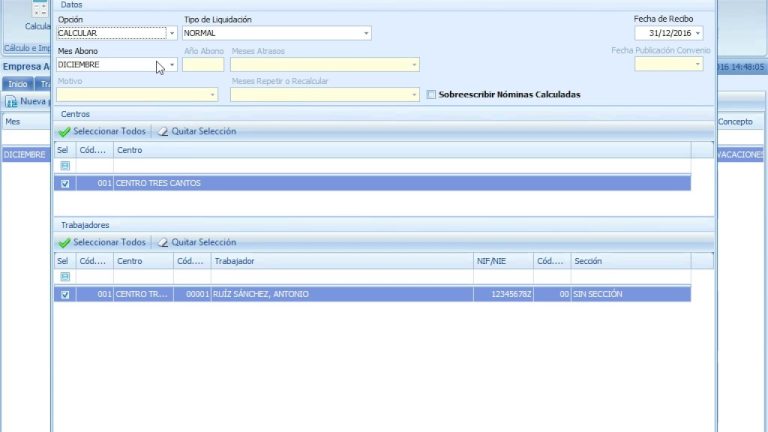Click eraser icon Quitar Selección in Trabajadores
768x432 pixels.
(163, 242)
